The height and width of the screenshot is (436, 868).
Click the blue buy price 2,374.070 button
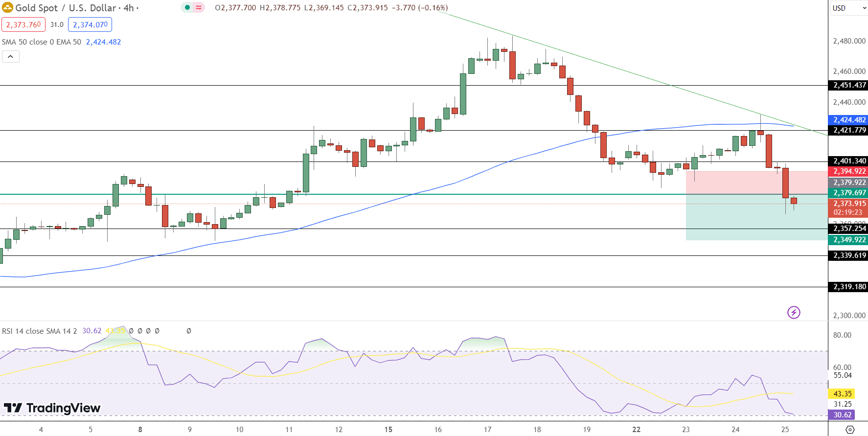tap(90, 24)
